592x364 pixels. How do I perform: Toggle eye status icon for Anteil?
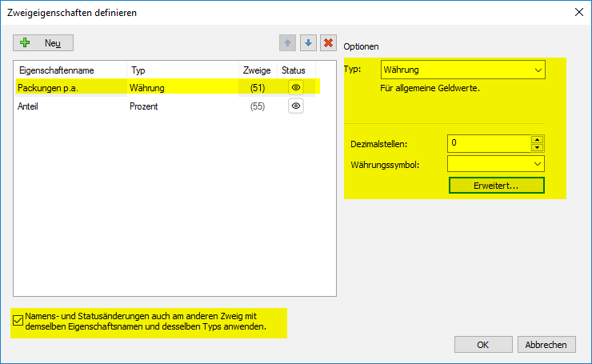296,106
